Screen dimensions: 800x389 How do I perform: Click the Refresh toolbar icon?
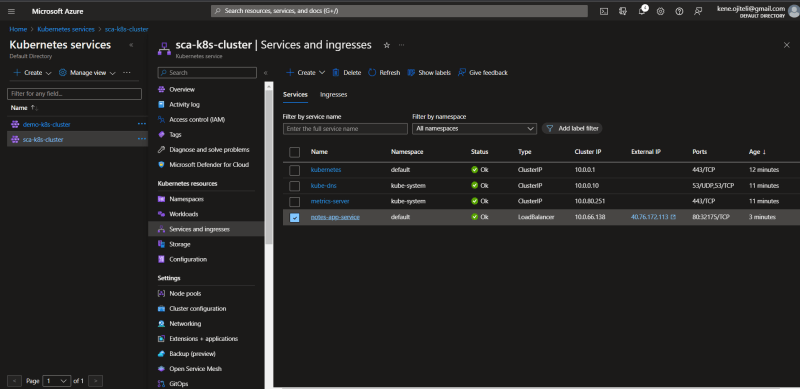coord(384,72)
